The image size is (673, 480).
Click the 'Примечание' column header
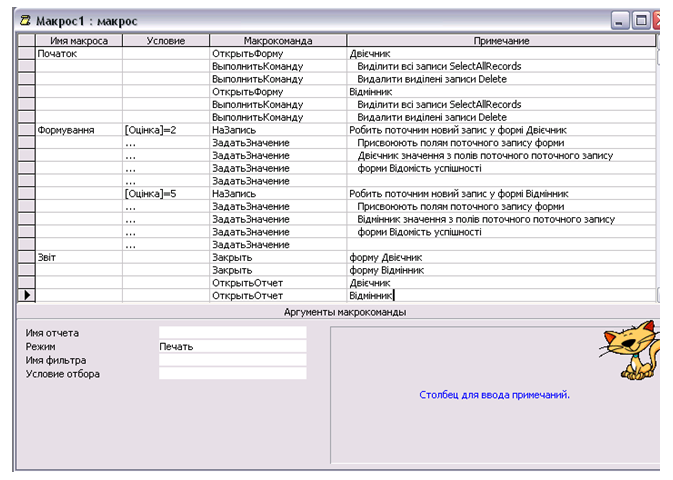[x=501, y=41]
